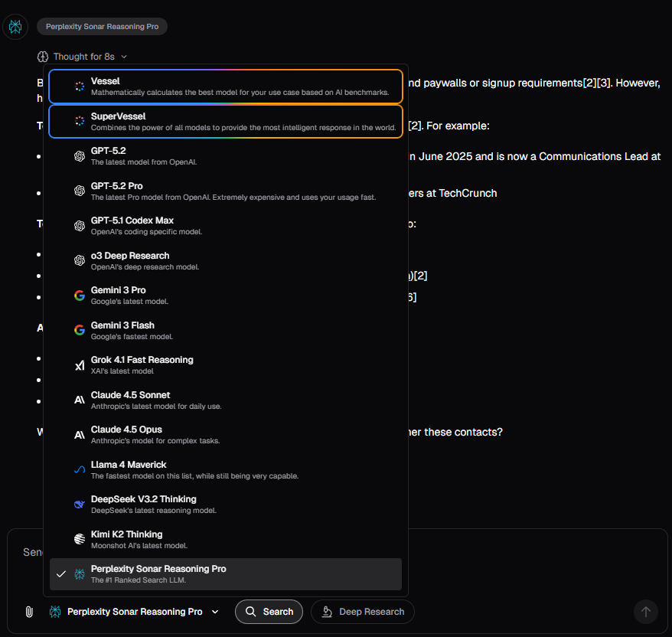Screen dimensions: 672x637
Task: Click the OpenAI logo beside GPT-5.2
Action: coord(80,156)
